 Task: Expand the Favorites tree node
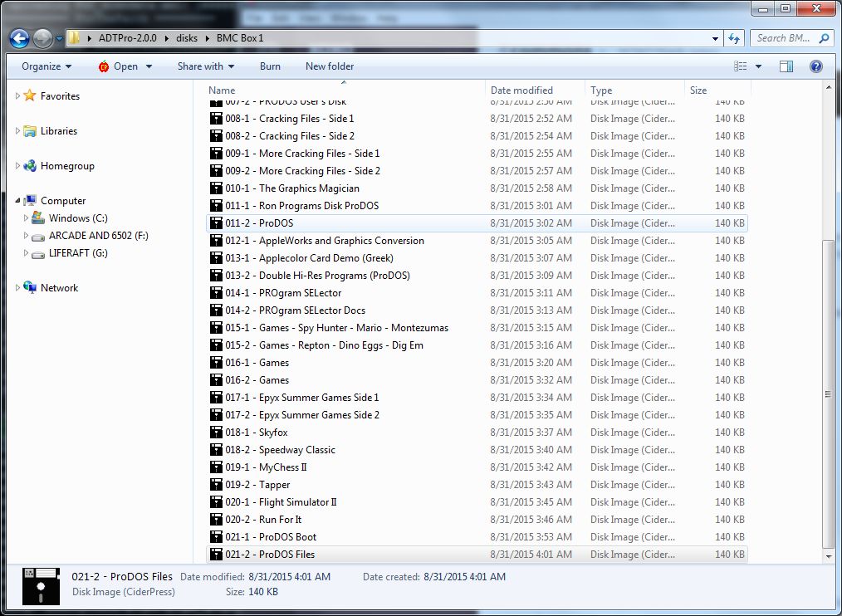point(17,96)
